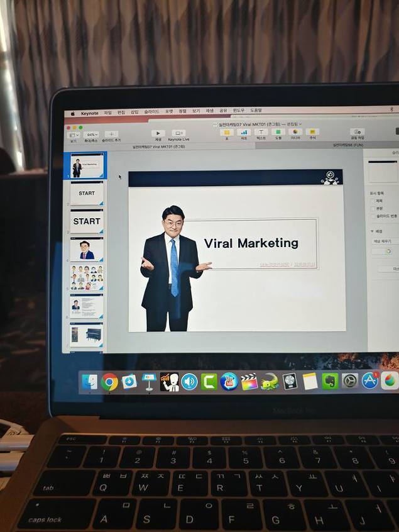Collapse the Background section disclosure triangle

[372, 231]
